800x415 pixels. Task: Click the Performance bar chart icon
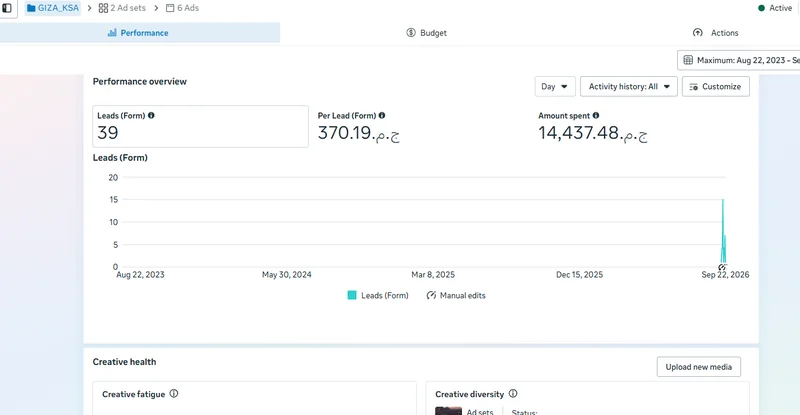[112, 33]
